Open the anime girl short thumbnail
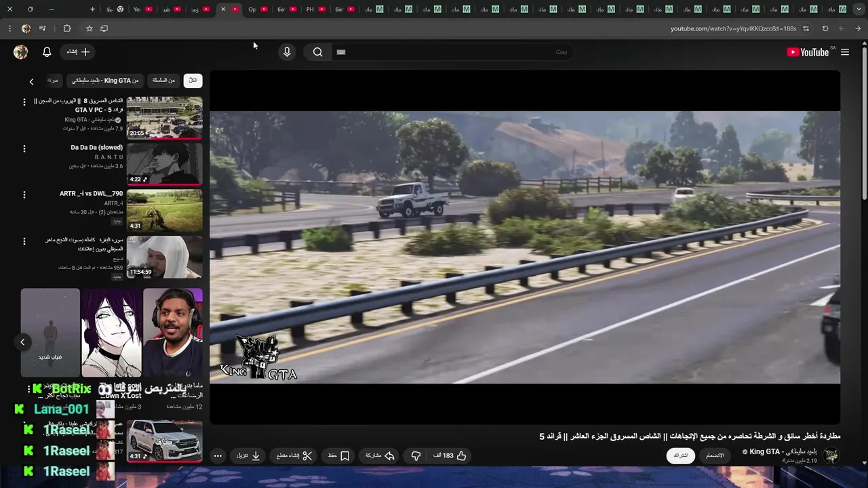 tap(112, 332)
